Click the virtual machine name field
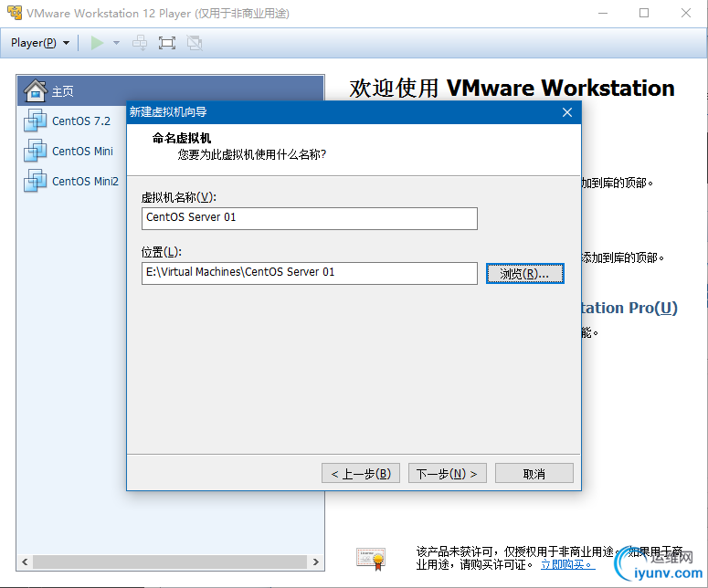708x588 pixels. tap(310, 218)
